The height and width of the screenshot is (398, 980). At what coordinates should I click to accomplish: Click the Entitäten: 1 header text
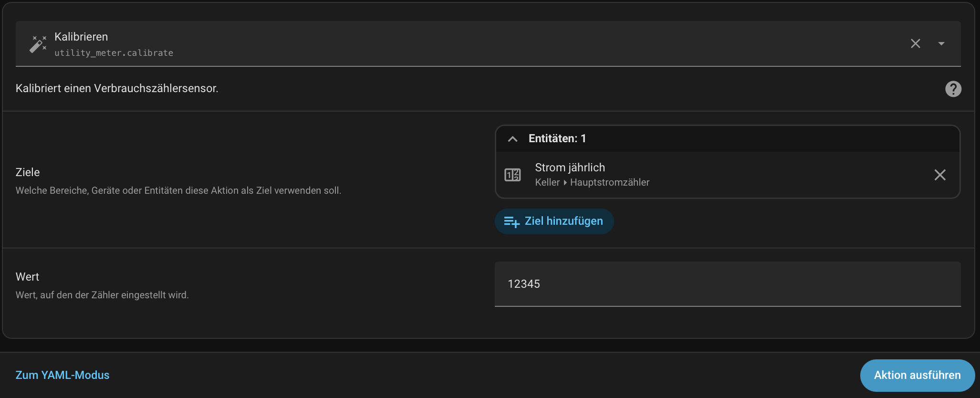tap(557, 139)
